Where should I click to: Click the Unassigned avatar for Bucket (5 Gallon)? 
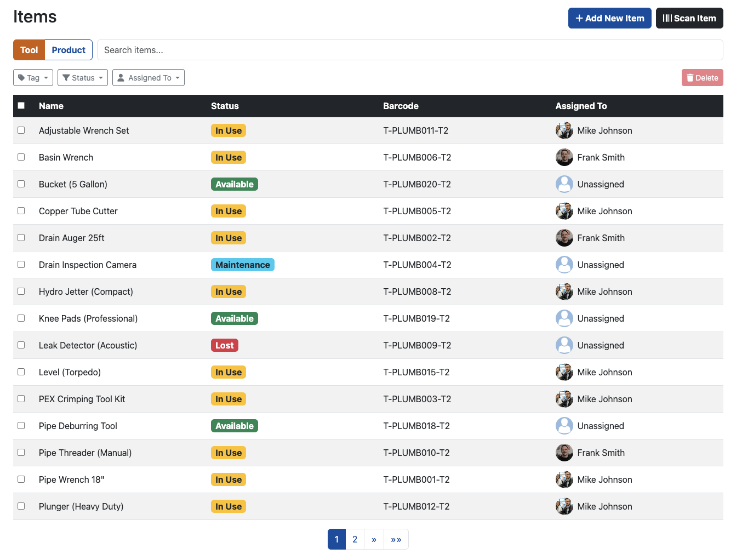[564, 184]
